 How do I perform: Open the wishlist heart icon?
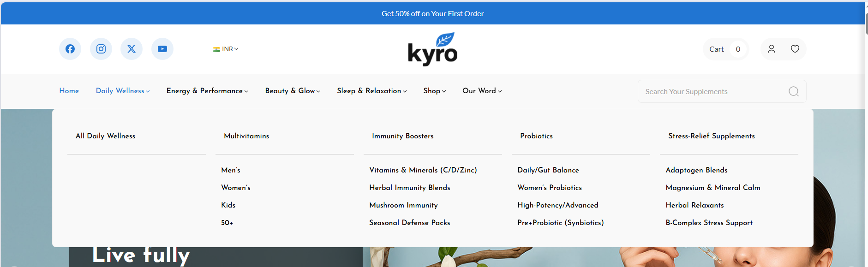[x=795, y=49]
